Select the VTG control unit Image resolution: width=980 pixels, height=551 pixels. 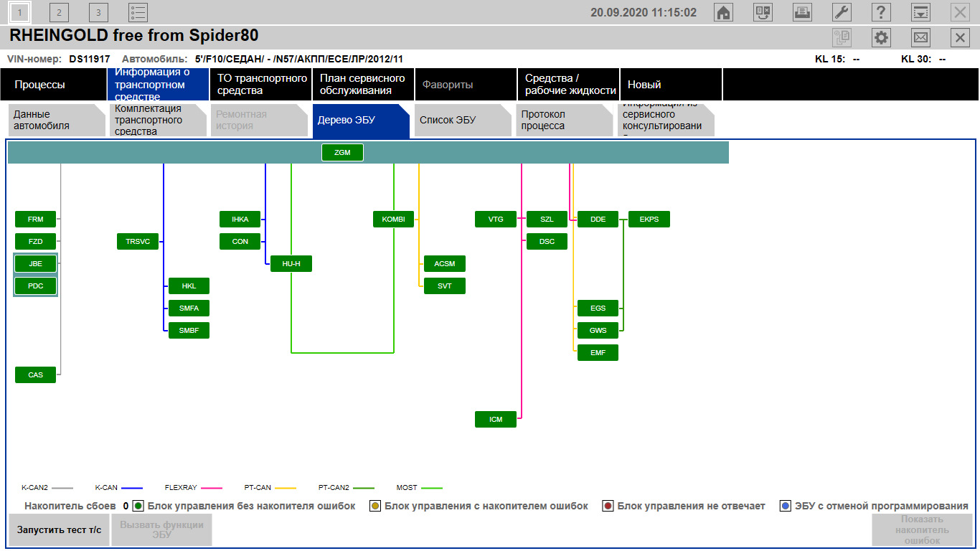point(496,220)
